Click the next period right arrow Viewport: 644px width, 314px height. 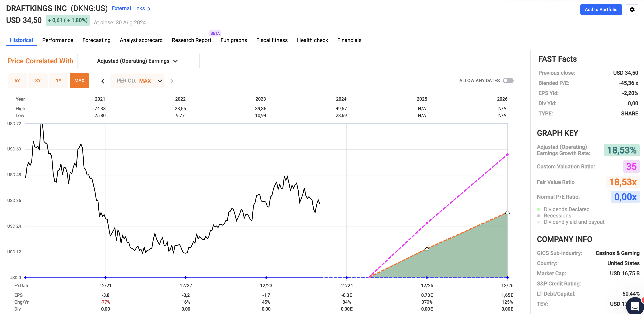pyautogui.click(x=172, y=81)
